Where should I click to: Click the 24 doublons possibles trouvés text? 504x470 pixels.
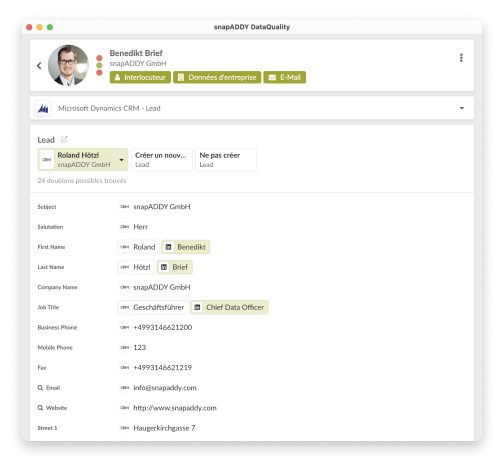point(82,181)
